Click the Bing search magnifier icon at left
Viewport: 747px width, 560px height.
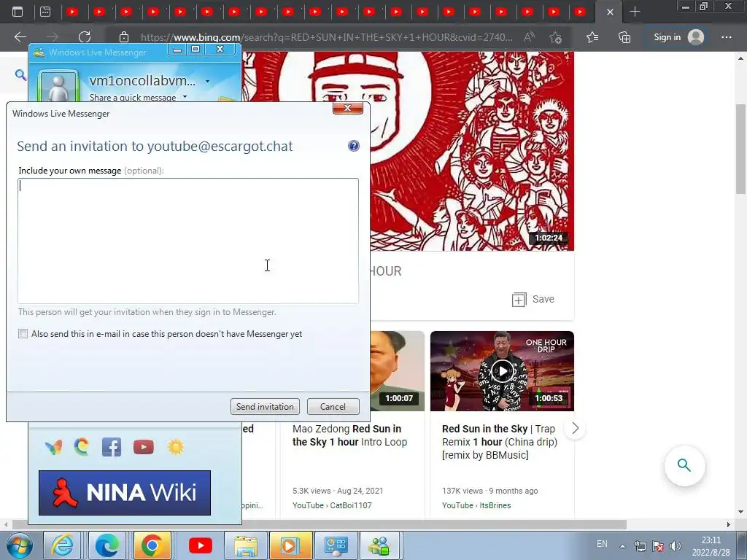[20, 75]
